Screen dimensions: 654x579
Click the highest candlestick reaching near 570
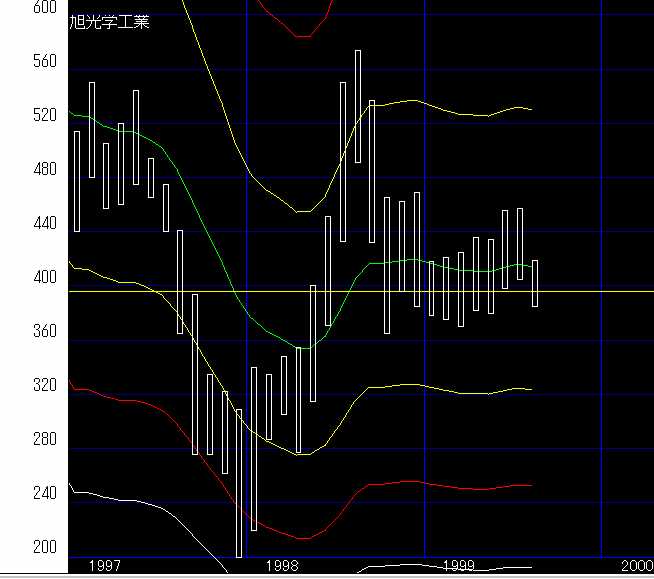point(358,106)
